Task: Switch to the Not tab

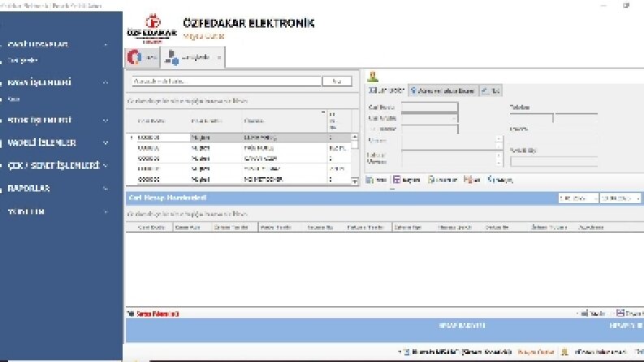Action: [x=491, y=91]
